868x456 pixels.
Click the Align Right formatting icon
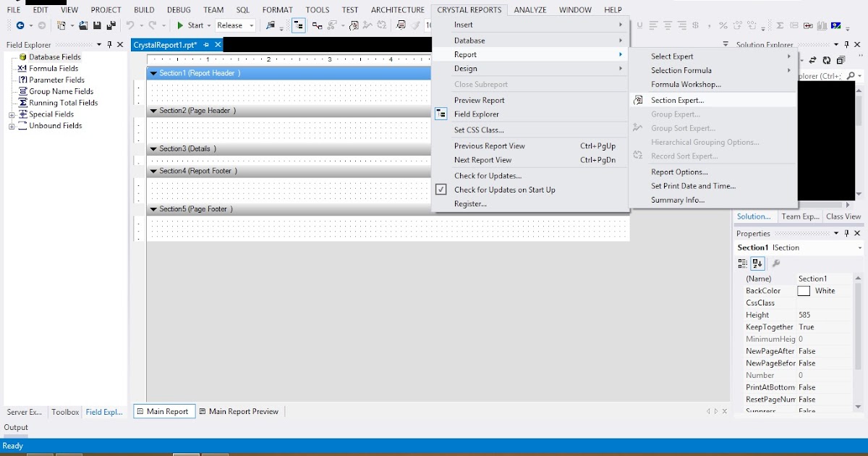tap(682, 26)
